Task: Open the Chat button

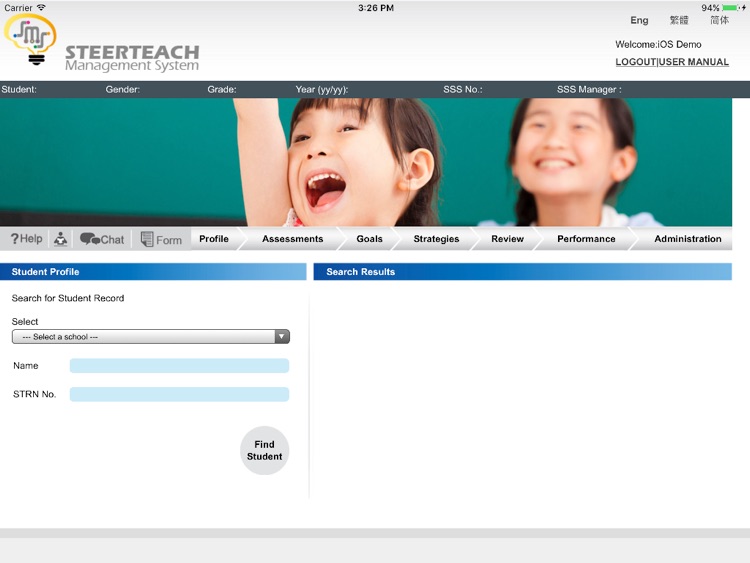Action: coord(102,239)
